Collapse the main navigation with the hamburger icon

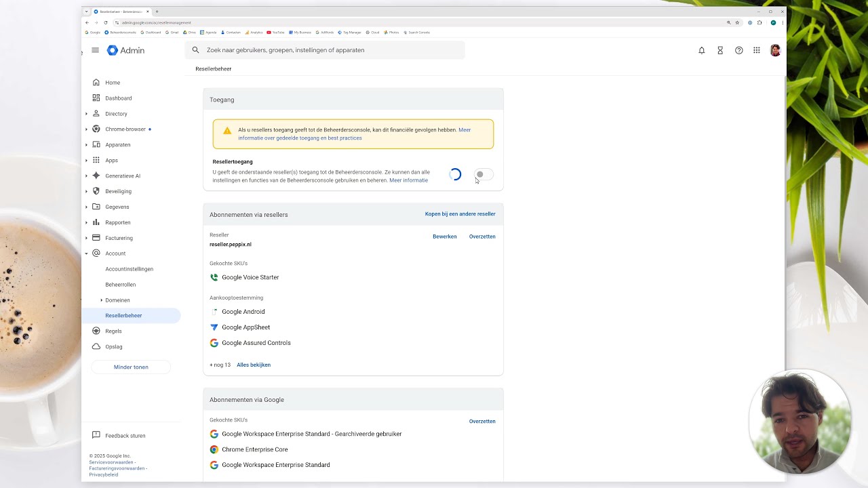coord(95,50)
